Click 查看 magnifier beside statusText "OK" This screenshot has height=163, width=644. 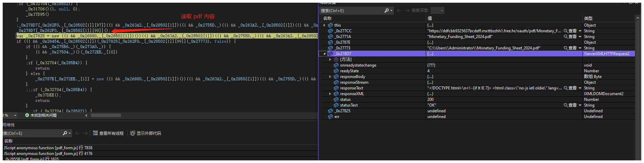pyautogui.click(x=566, y=105)
